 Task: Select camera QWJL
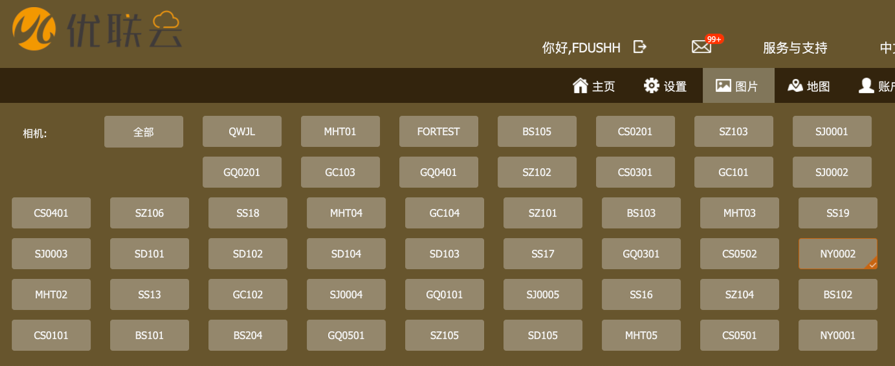coord(242,132)
